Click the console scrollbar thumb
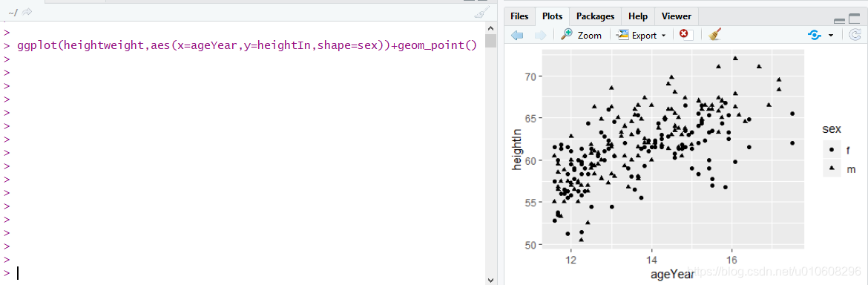The image size is (868, 285). pos(490,41)
